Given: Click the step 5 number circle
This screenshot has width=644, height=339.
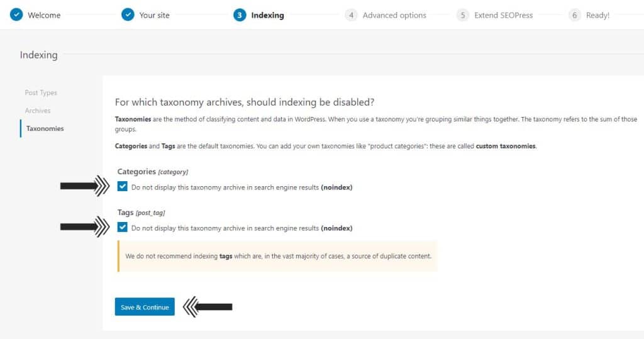Looking at the screenshot, I should 462,15.
